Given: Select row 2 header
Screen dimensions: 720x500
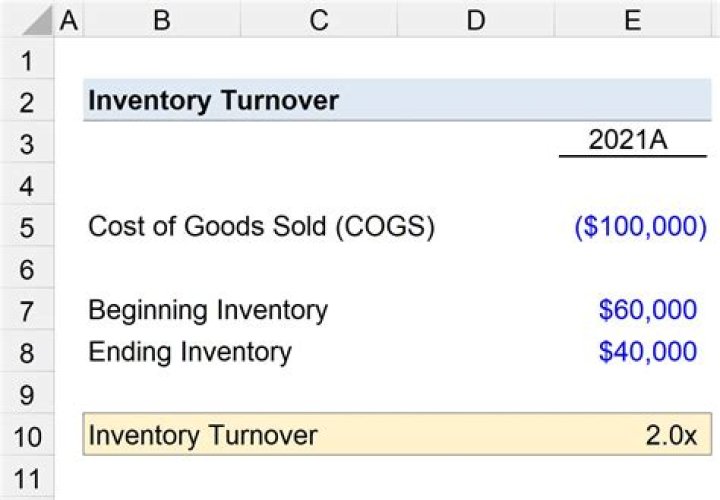Looking at the screenshot, I should (26, 102).
